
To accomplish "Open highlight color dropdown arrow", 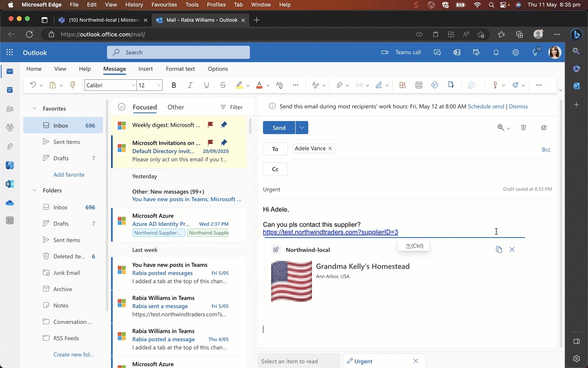I will click(x=248, y=85).
